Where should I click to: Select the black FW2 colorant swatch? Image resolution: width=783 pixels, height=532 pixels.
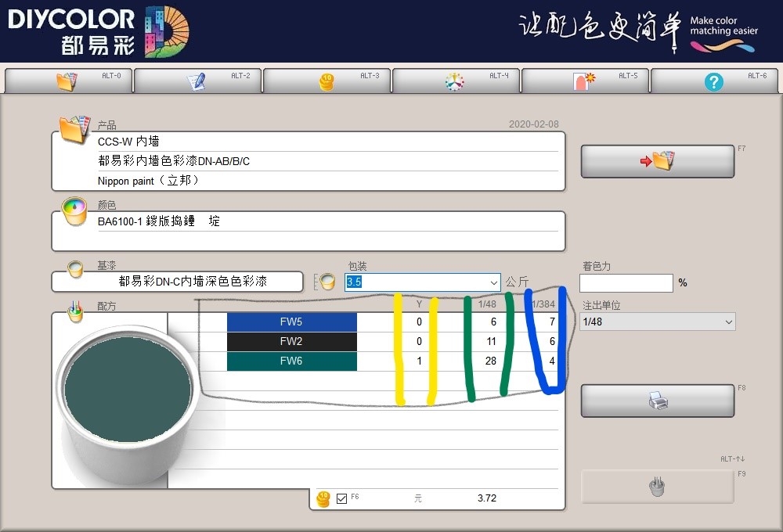click(291, 342)
